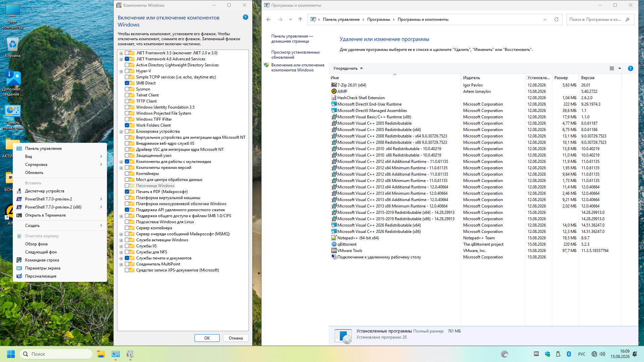The height and width of the screenshot is (362, 644).
Task: Enable Подсистема Windows для Linux checkbox
Action: [x=127, y=222]
